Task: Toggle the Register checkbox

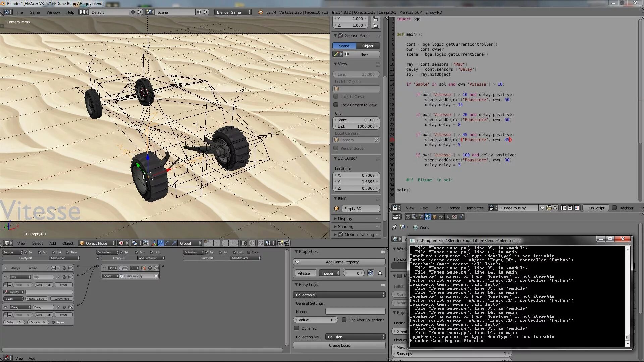Action: (614, 208)
